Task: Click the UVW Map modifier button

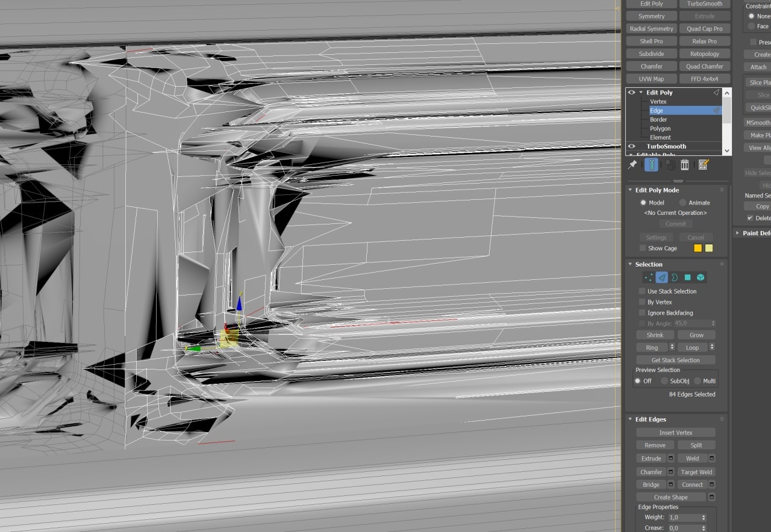Action: pyautogui.click(x=651, y=79)
